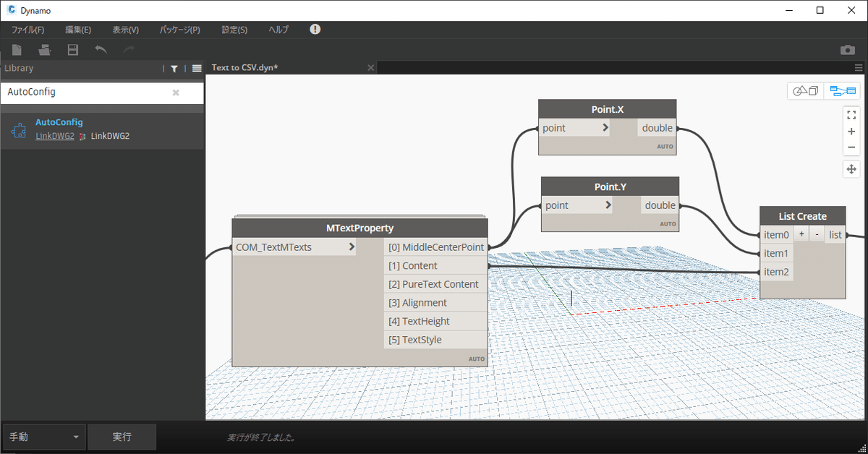This screenshot has height=454, width=868.
Task: Click the Point.X double output port
Action: pyautogui.click(x=657, y=128)
